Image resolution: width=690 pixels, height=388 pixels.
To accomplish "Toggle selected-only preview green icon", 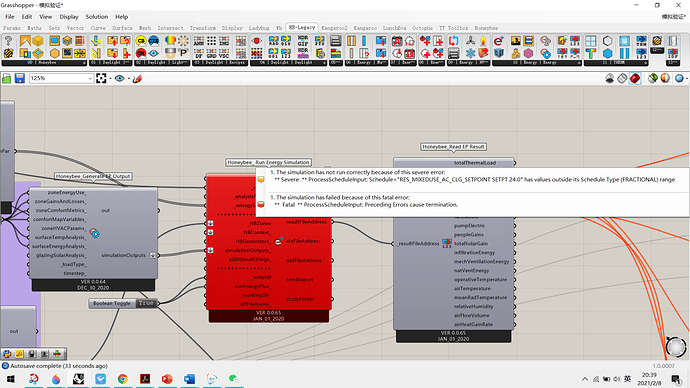I will (x=653, y=78).
